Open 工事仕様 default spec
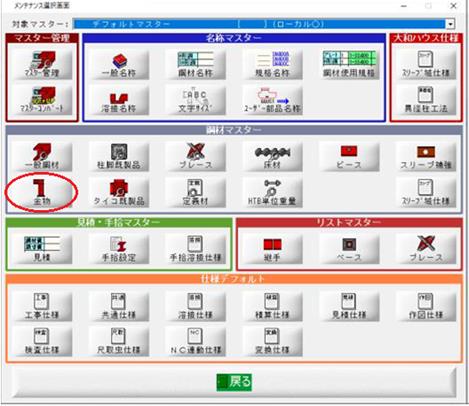 click(42, 306)
